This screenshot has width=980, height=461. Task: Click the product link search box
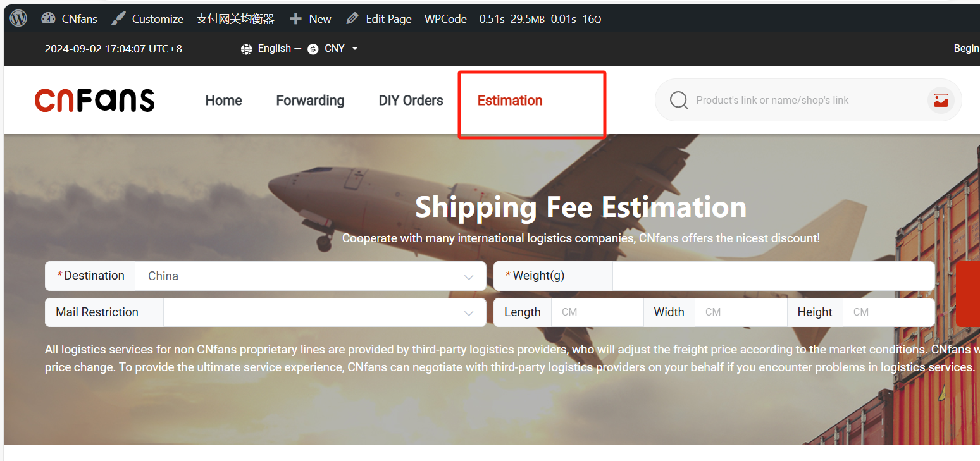point(808,100)
